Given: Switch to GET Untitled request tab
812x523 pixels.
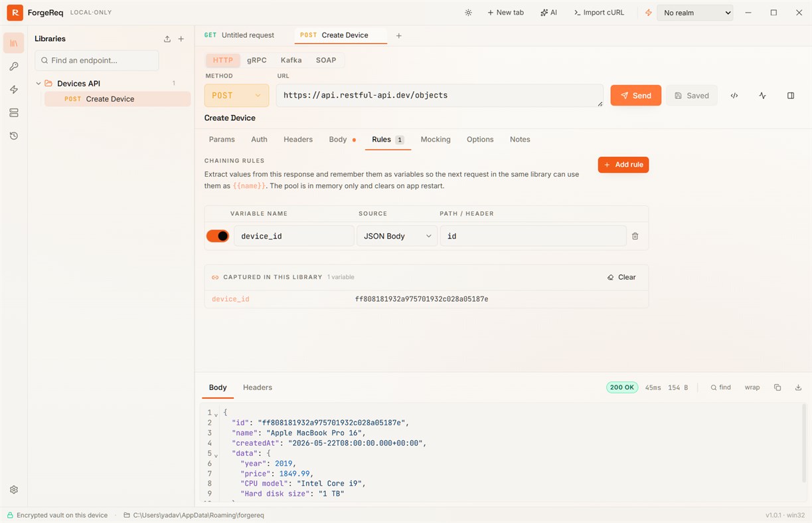Looking at the screenshot, I should click(239, 35).
